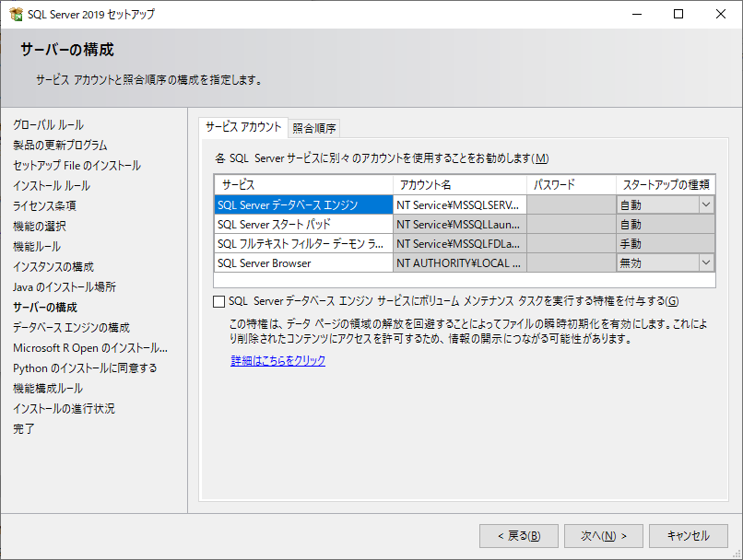Click the 次へ(N) button
Screen dimensions: 743x560
pos(597,536)
